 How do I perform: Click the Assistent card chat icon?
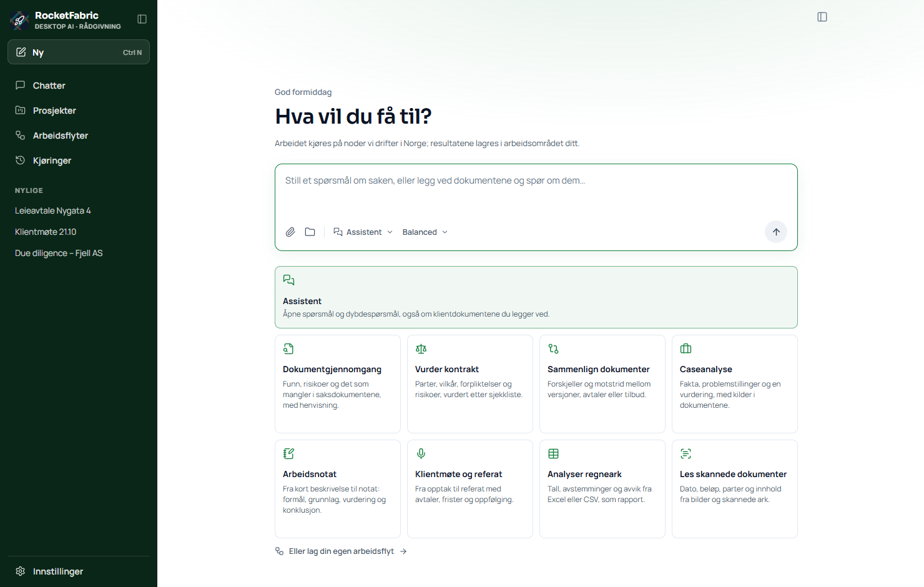288,280
